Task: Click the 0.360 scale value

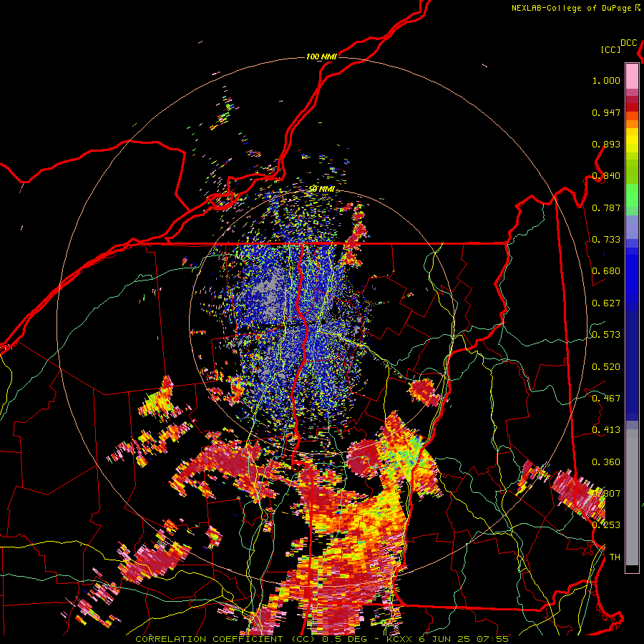Action: pyautogui.click(x=606, y=462)
